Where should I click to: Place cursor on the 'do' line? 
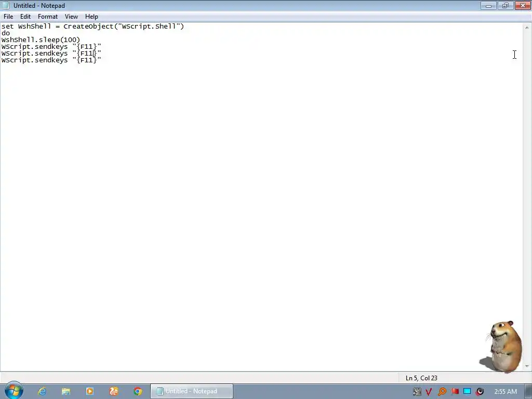tap(6, 33)
